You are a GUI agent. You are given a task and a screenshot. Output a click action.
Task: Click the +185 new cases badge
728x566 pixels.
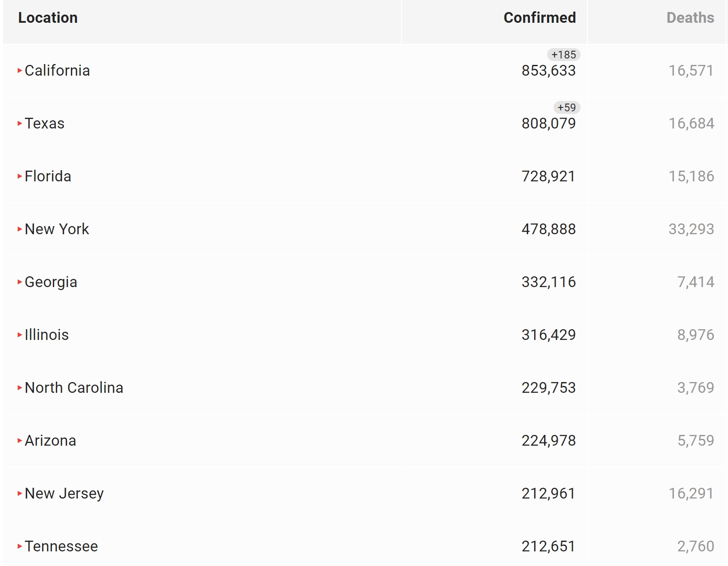point(563,55)
